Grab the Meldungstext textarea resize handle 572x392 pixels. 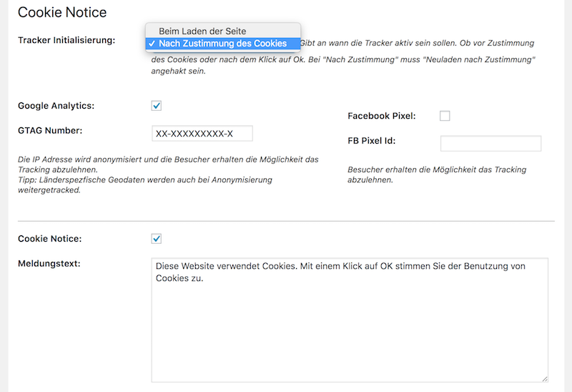pos(545,378)
